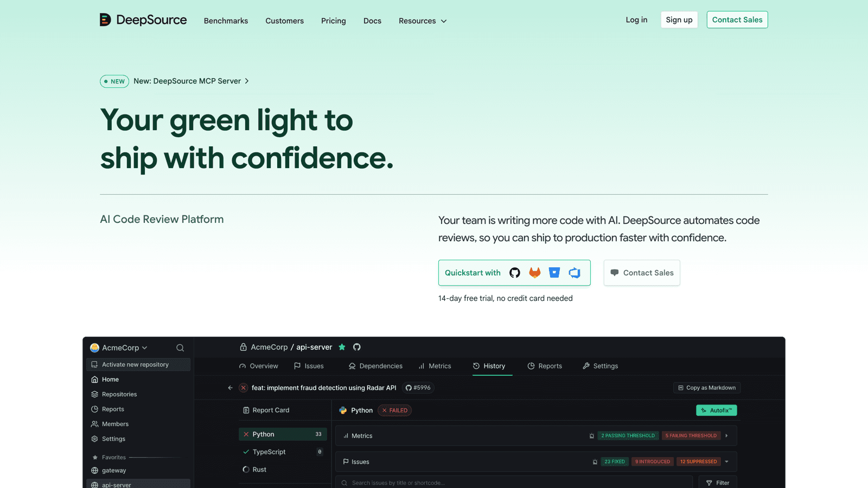The width and height of the screenshot is (868, 488).
Task: Click the 23 FIXED badge
Action: tap(615, 462)
